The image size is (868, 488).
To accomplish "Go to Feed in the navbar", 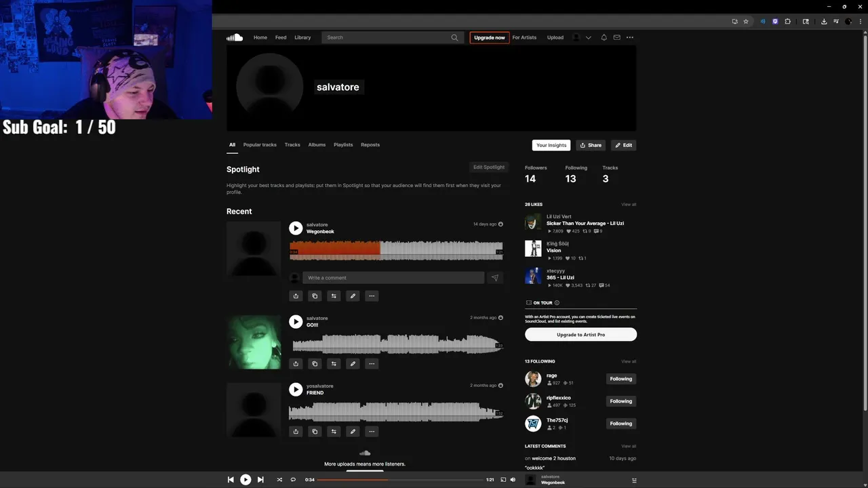I will click(x=281, y=37).
